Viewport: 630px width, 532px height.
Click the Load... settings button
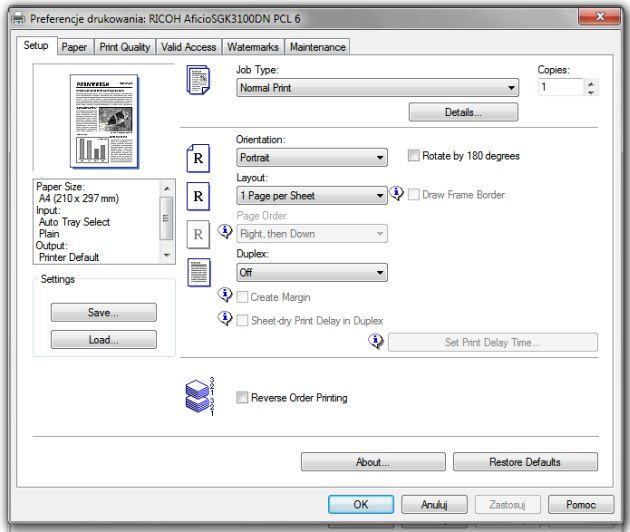click(x=104, y=340)
